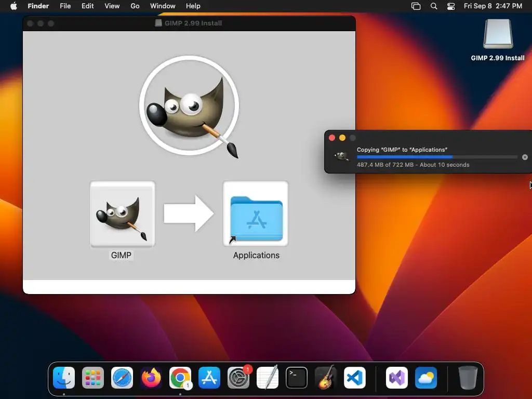Click the GIMP 2.99 Install window title
This screenshot has width=532, height=399.
tap(193, 23)
